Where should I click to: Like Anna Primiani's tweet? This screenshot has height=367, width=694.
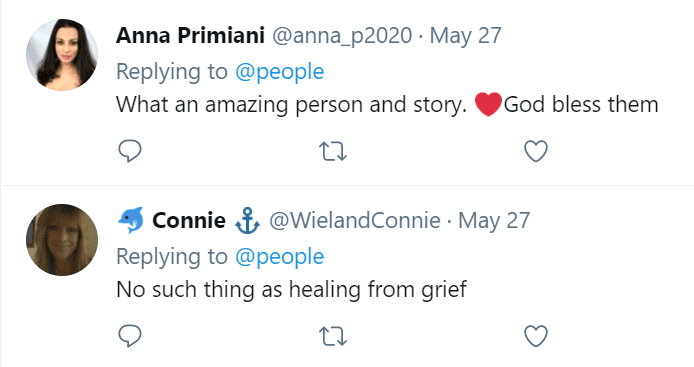536,151
